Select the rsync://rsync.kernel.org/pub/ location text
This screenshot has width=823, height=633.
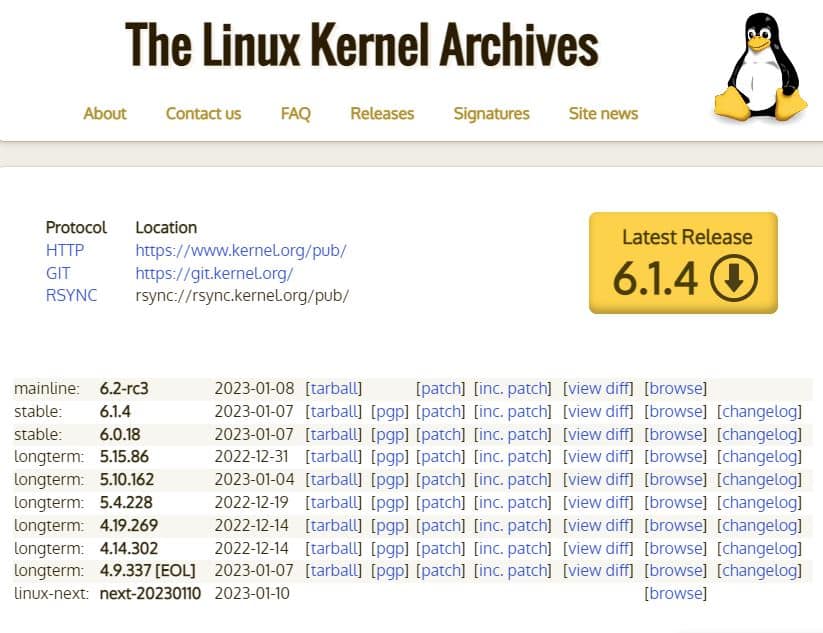click(x=242, y=296)
